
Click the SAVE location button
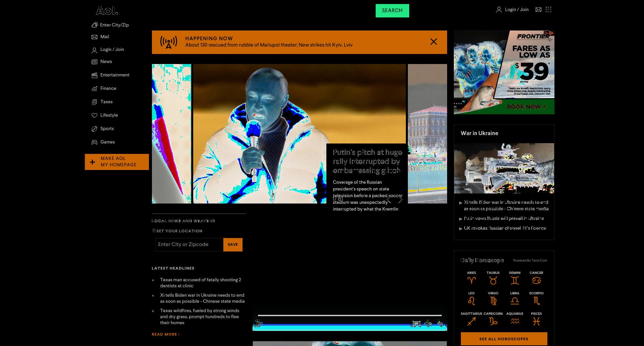pyautogui.click(x=233, y=245)
